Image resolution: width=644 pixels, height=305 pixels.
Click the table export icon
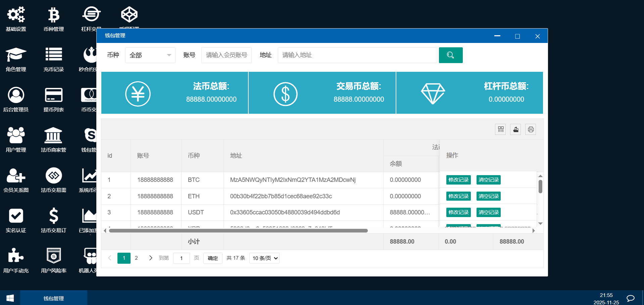(515, 130)
